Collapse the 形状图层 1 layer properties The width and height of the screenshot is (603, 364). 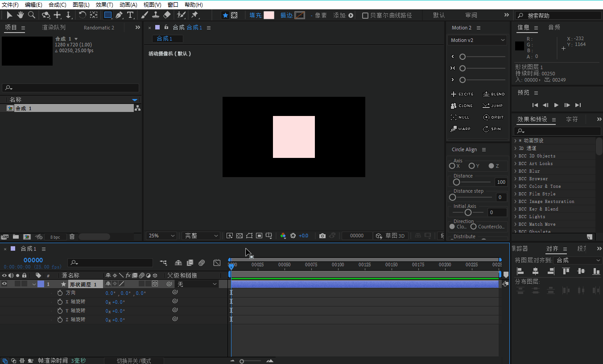[34, 284]
